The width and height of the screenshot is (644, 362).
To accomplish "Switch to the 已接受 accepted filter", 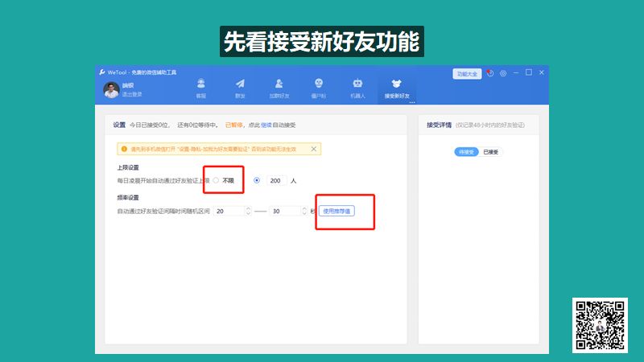I will click(490, 151).
